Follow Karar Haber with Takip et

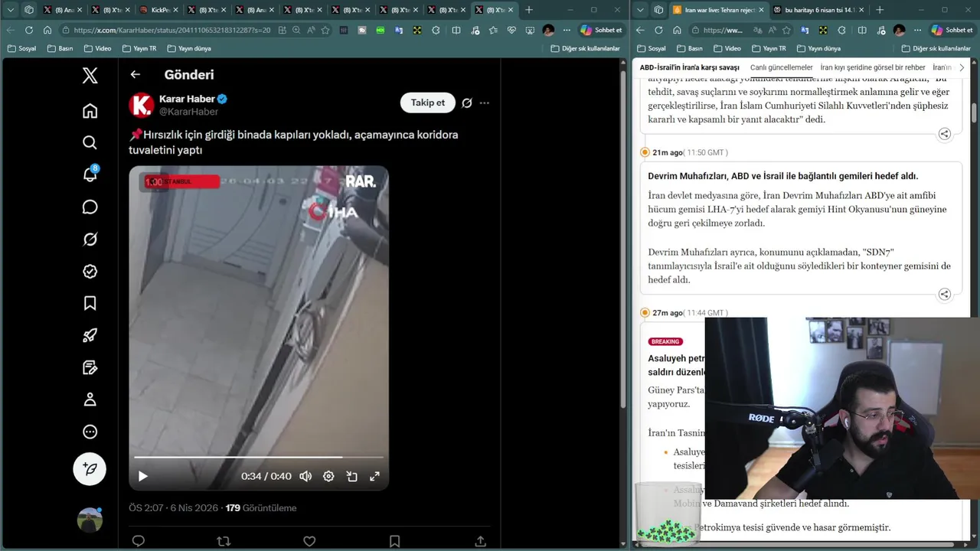coord(427,103)
